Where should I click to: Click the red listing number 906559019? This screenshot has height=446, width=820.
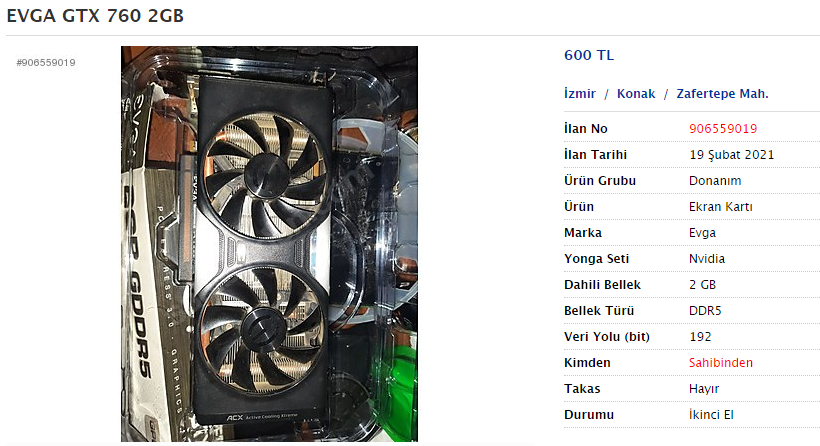(x=723, y=129)
